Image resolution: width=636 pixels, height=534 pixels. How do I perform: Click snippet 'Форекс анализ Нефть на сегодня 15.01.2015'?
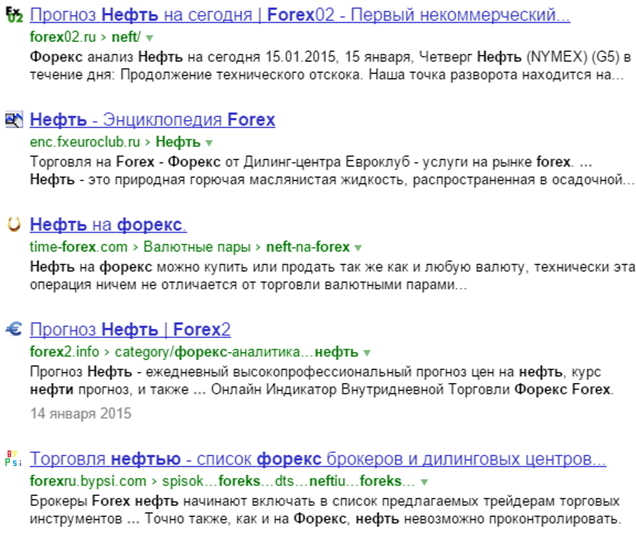(x=331, y=57)
